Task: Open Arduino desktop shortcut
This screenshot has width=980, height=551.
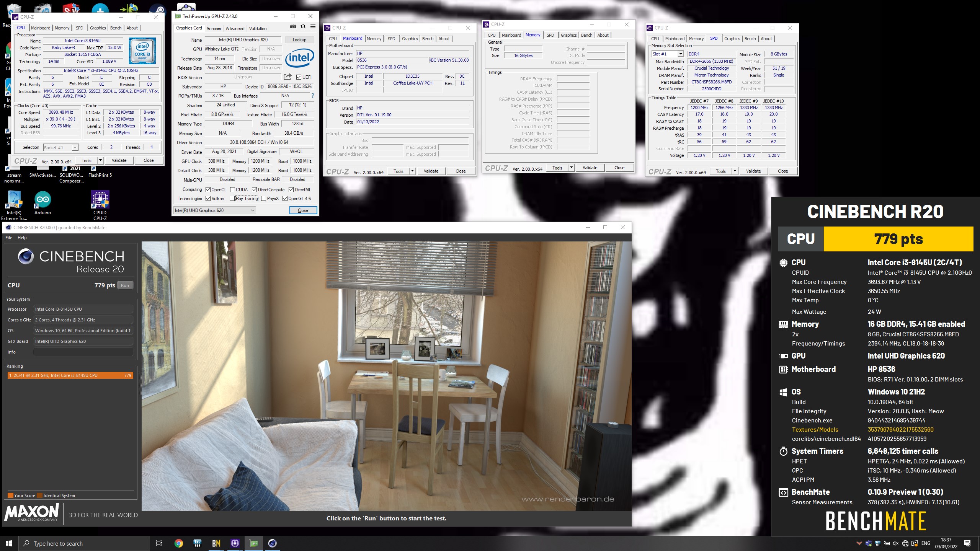Action: (x=42, y=204)
